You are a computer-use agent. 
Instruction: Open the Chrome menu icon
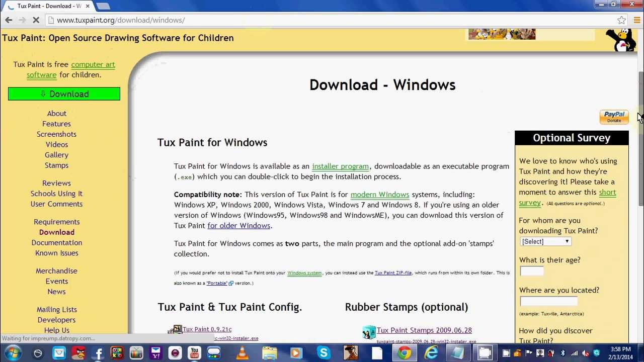coord(637,20)
